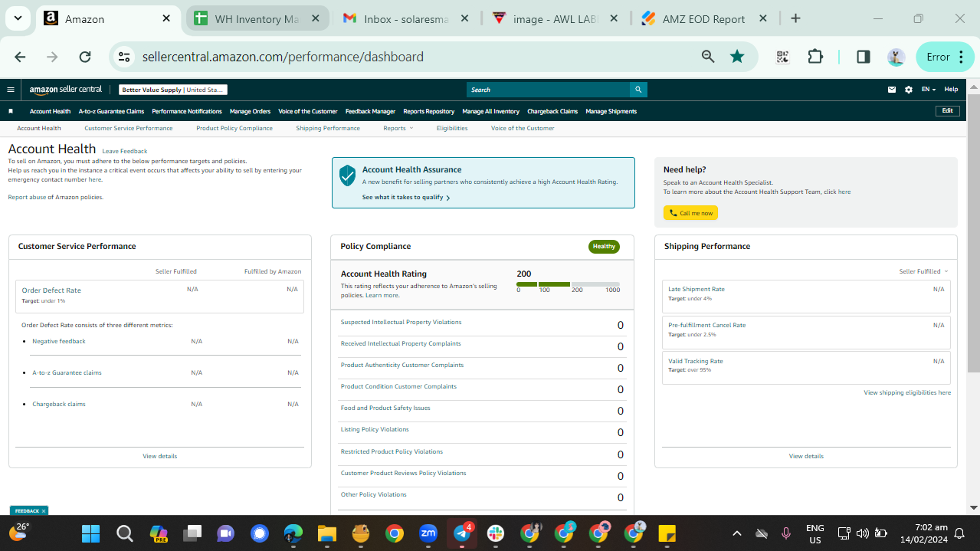Open the Seller Central hamburger menu

click(11, 90)
